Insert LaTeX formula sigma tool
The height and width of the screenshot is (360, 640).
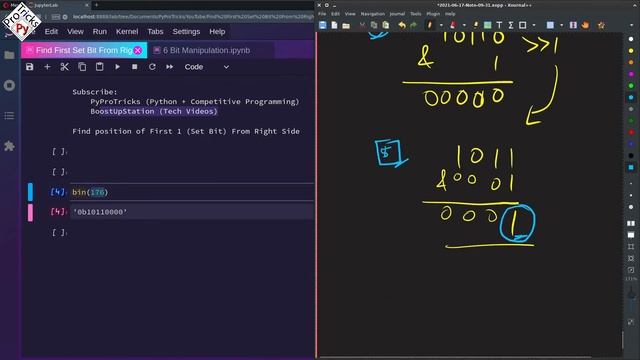point(511,25)
